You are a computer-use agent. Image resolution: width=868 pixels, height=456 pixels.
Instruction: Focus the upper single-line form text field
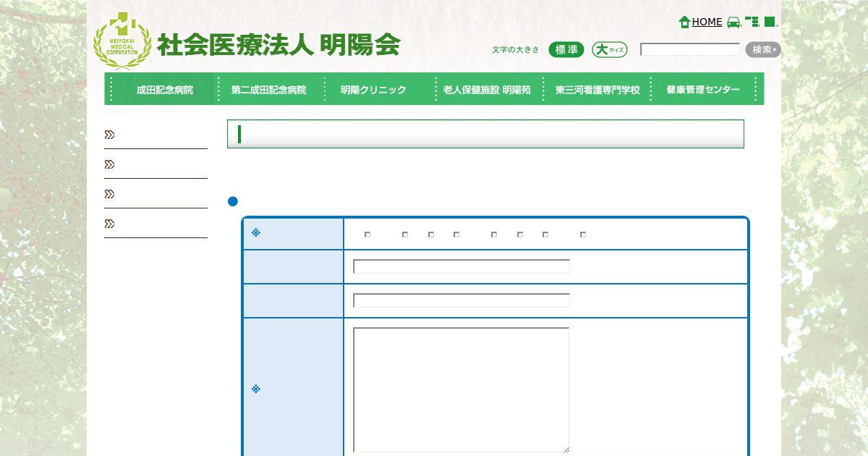coord(461,266)
